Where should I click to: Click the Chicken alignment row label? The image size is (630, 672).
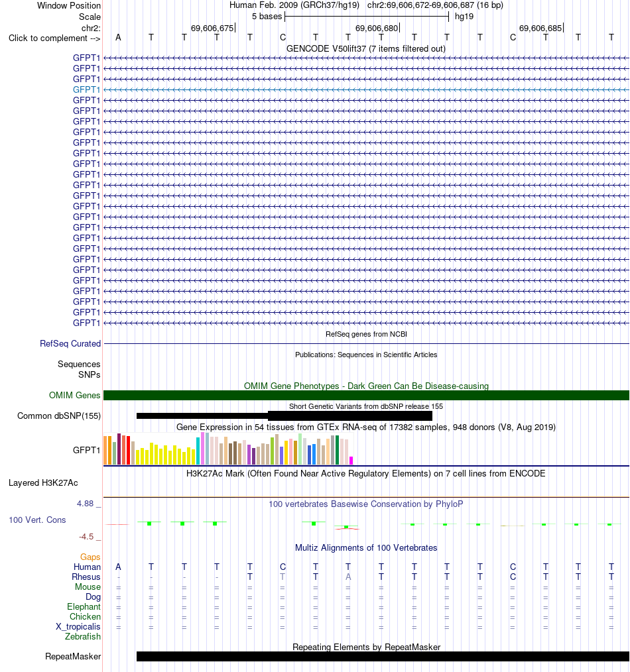point(85,616)
